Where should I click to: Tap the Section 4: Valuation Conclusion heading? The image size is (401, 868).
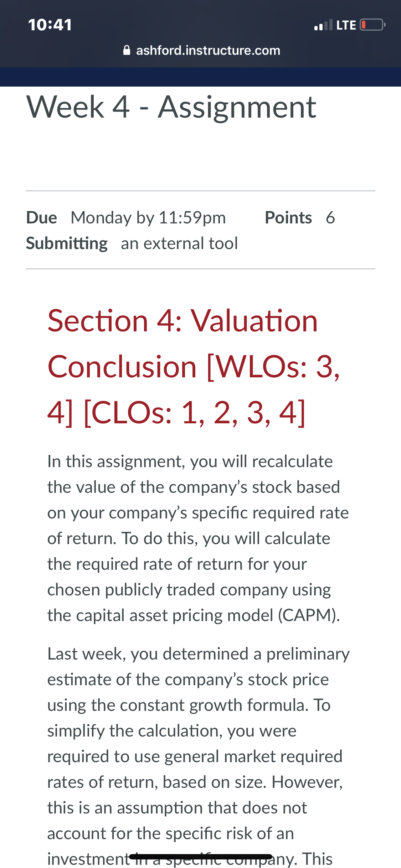pyautogui.click(x=194, y=367)
